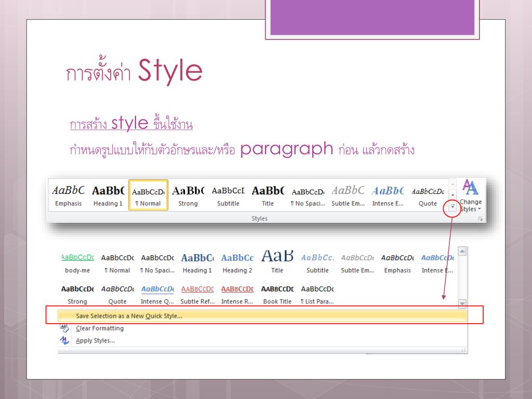Viewport: 532px width, 399px height.
Task: Apply Heading 1 style in ribbon gallery
Action: (108, 195)
